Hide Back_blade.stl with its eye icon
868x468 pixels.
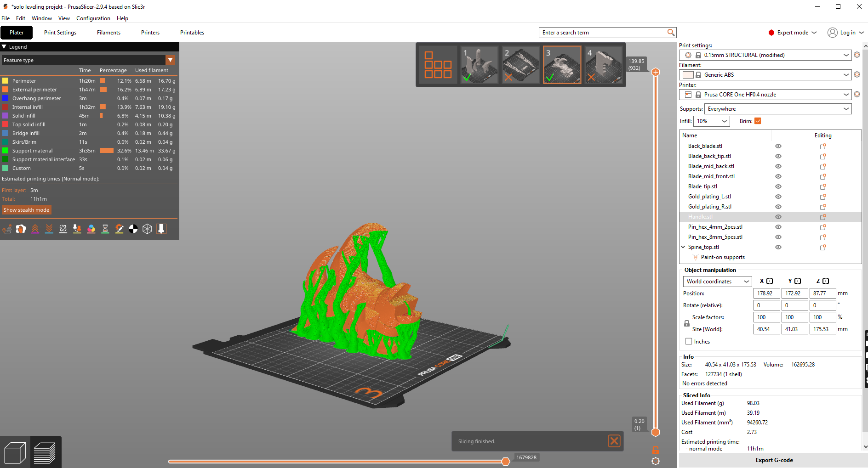(778, 146)
